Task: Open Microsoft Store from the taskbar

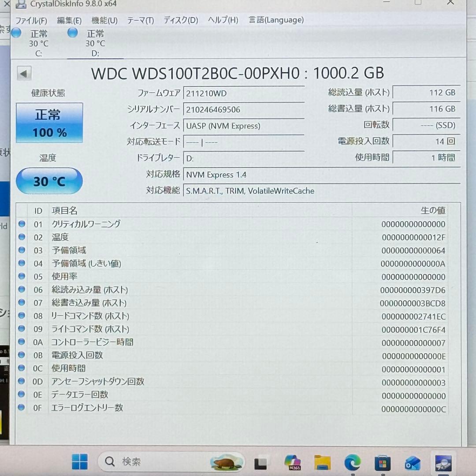Action: click(x=383, y=463)
